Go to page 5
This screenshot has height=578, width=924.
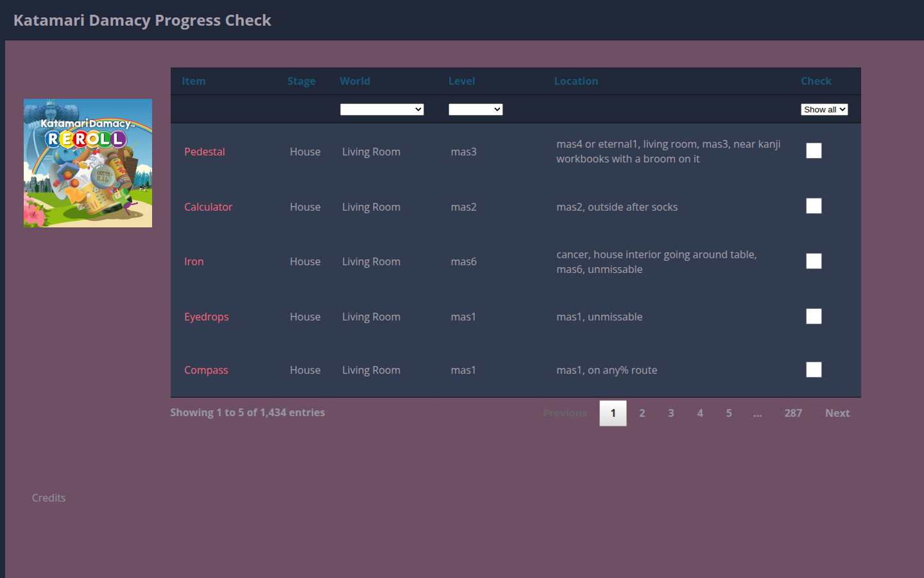point(729,413)
